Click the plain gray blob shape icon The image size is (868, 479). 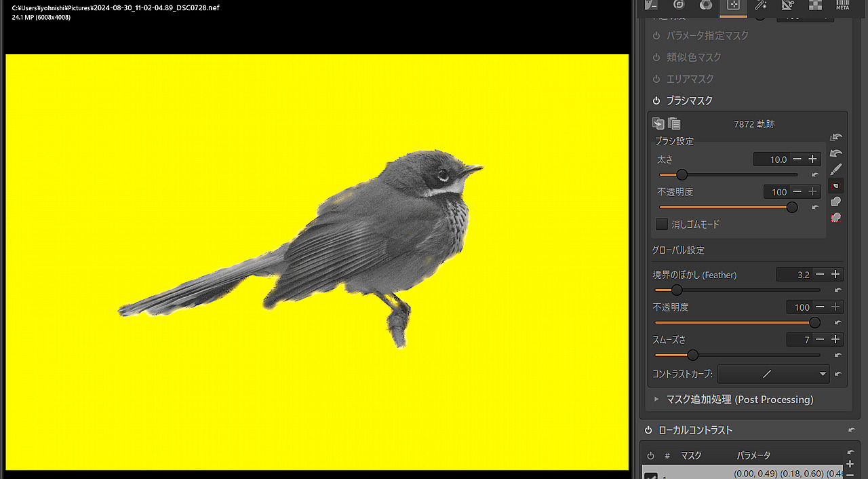point(836,202)
